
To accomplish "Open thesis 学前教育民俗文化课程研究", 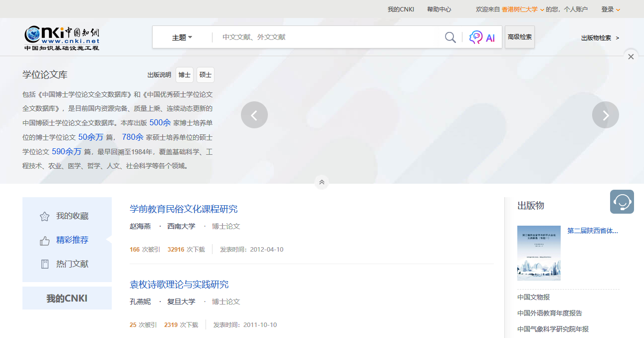I will pyautogui.click(x=184, y=209).
